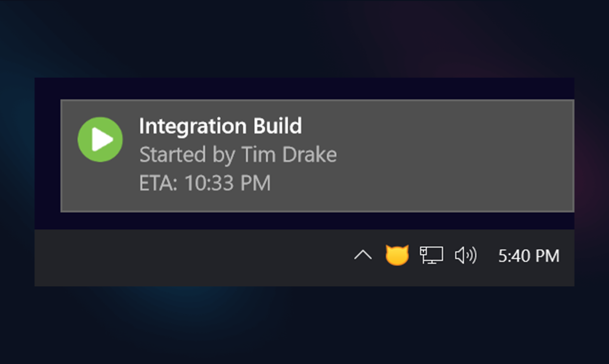Image resolution: width=609 pixels, height=364 pixels.
Task: Click the word "Build" in the notification title
Action: [x=277, y=126]
